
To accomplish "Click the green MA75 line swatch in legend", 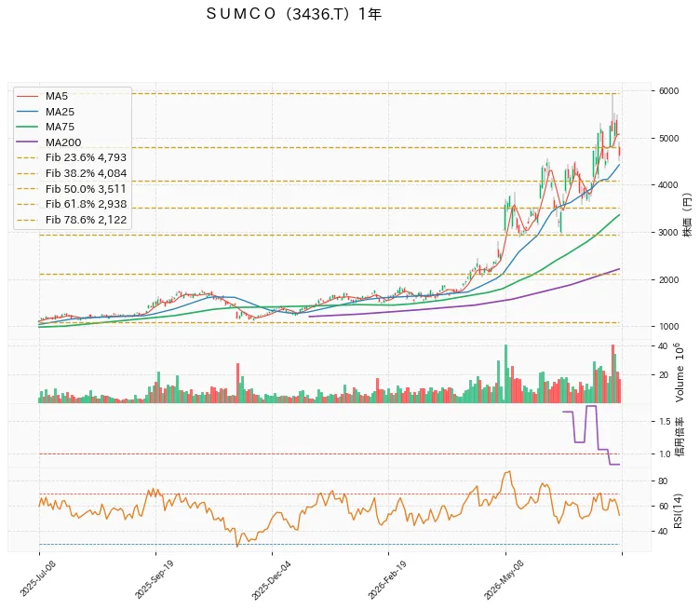I will 27,128.
